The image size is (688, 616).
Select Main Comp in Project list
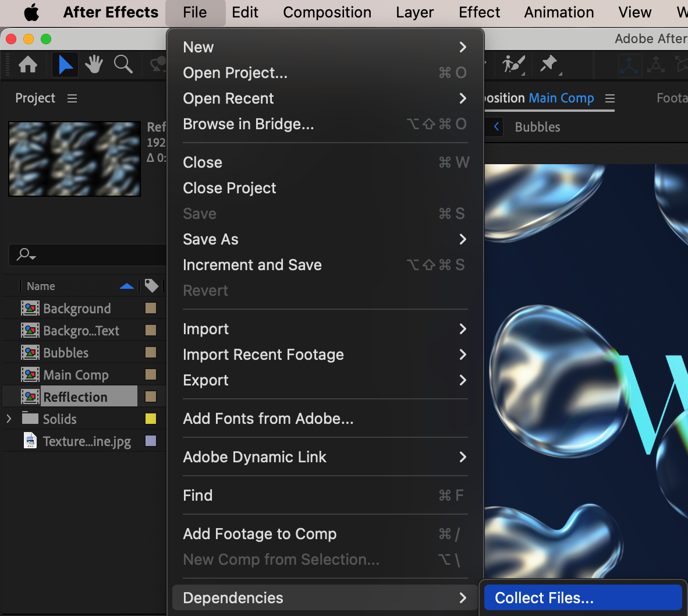[76, 375]
